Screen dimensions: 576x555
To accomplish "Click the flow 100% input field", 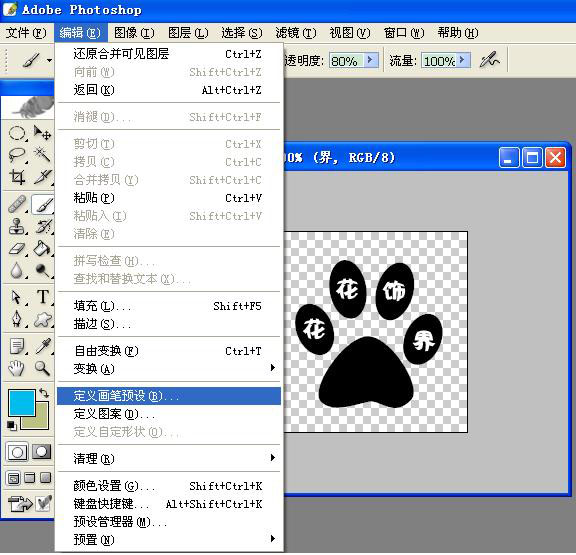I will point(439,61).
